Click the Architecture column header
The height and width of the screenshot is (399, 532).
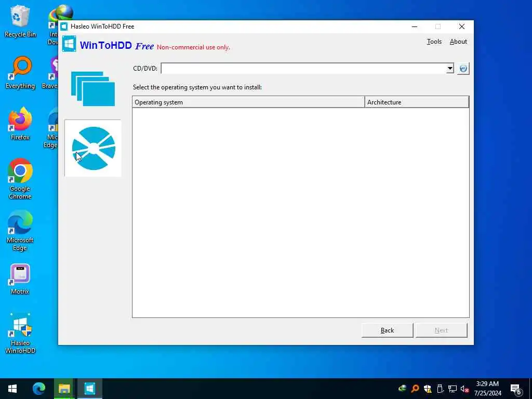[x=417, y=102]
